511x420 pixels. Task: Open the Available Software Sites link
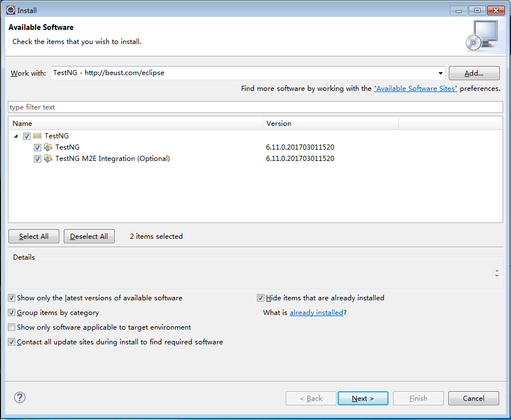pyautogui.click(x=415, y=89)
